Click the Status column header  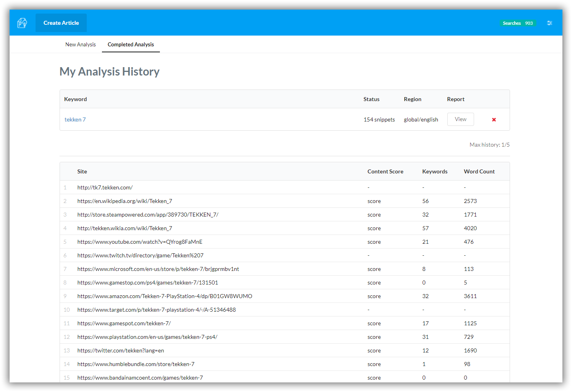tap(371, 99)
